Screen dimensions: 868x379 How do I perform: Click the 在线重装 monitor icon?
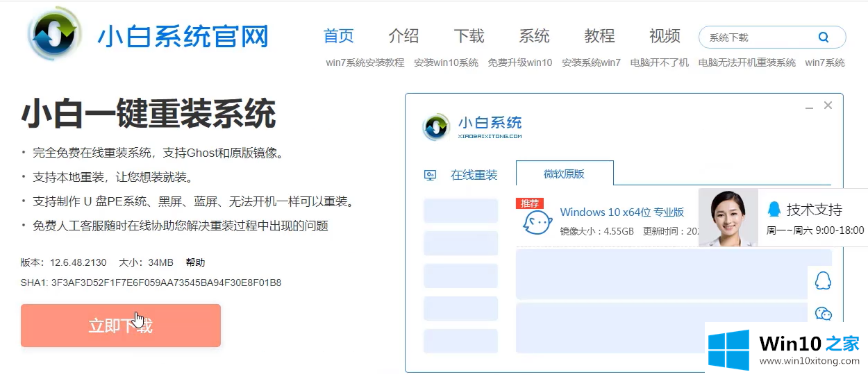click(x=431, y=176)
